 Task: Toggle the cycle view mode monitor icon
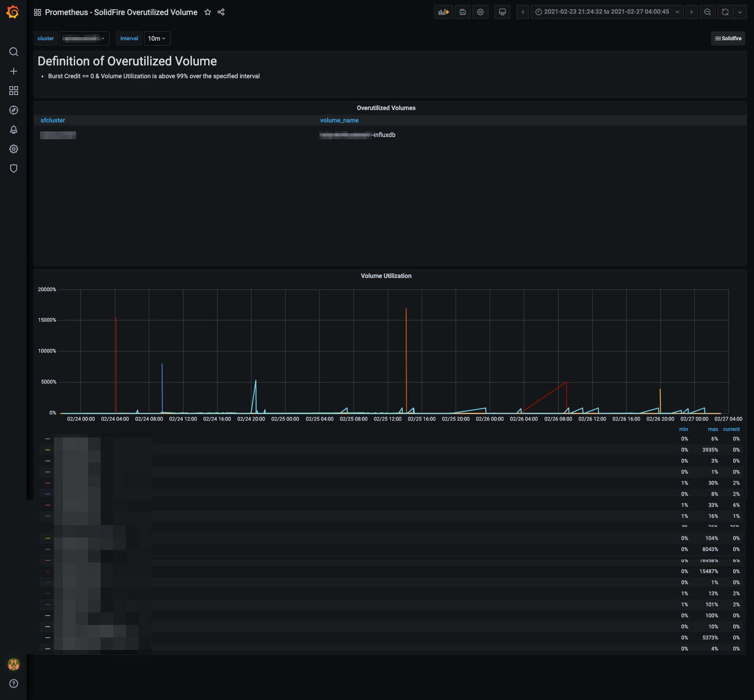point(502,12)
